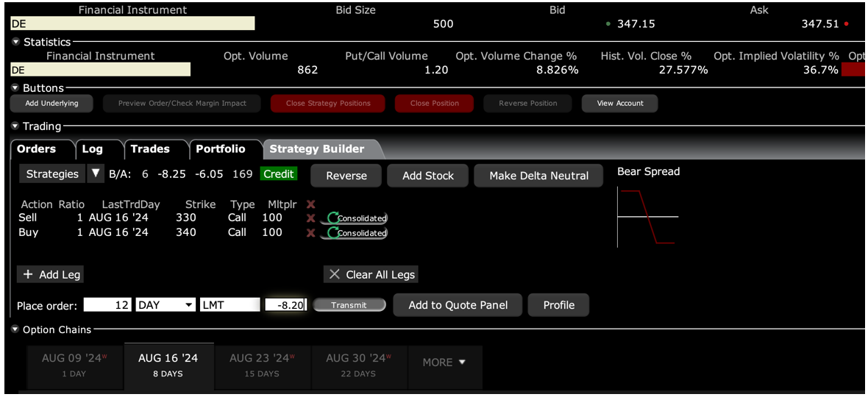This screenshot has height=397, width=868.
Task: Open the Strategies dropdown arrow
Action: coord(96,174)
